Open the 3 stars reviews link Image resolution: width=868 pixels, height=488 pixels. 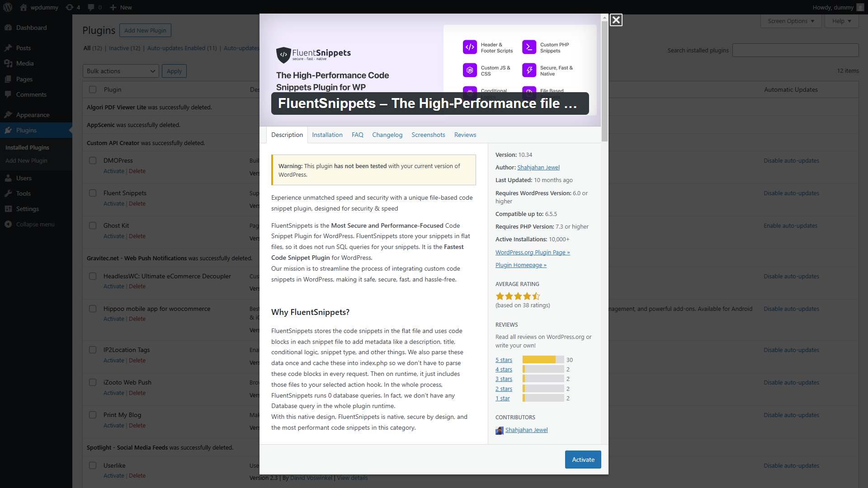tap(504, 379)
